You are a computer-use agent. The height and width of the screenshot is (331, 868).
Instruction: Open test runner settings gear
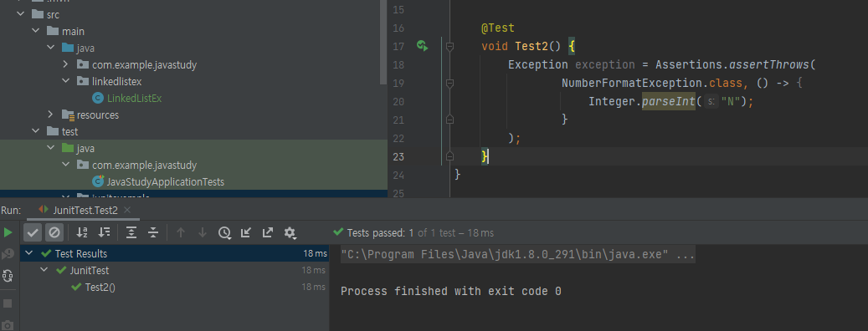coord(290,232)
